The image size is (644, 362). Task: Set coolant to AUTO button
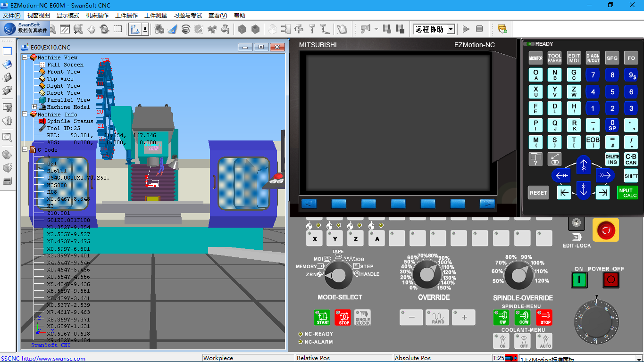coord(545,341)
